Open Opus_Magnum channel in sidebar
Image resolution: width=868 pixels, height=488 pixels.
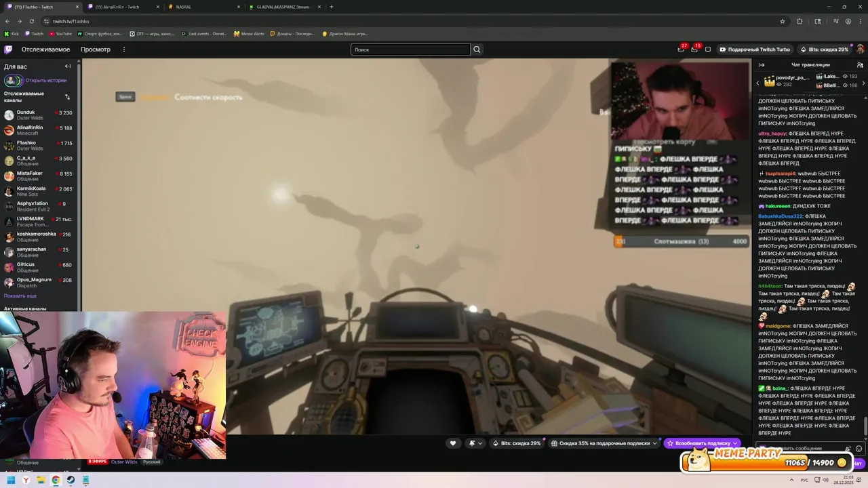click(39, 283)
